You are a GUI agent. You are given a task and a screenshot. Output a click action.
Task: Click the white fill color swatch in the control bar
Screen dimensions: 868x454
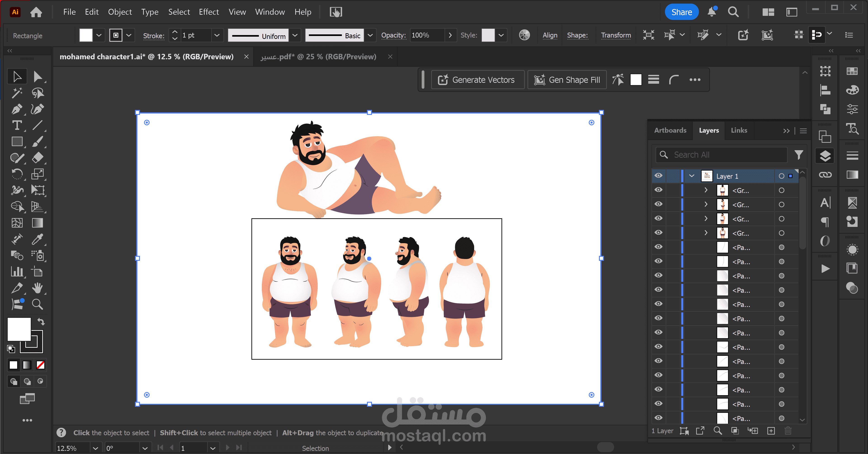click(86, 35)
